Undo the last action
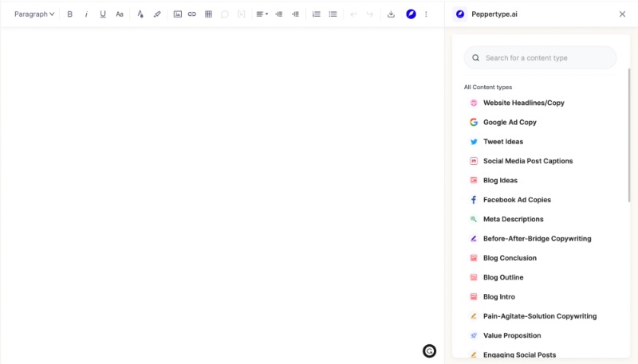 pyautogui.click(x=353, y=14)
